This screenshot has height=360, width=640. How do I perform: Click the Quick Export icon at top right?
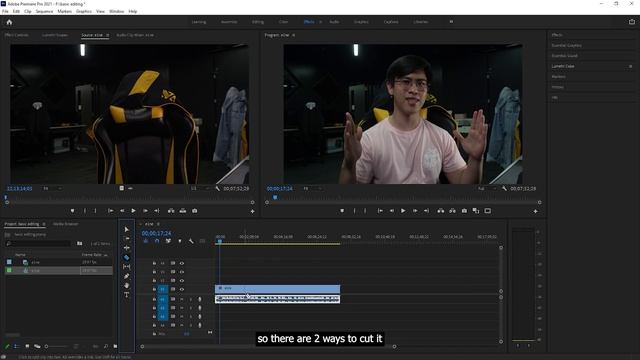(x=631, y=22)
